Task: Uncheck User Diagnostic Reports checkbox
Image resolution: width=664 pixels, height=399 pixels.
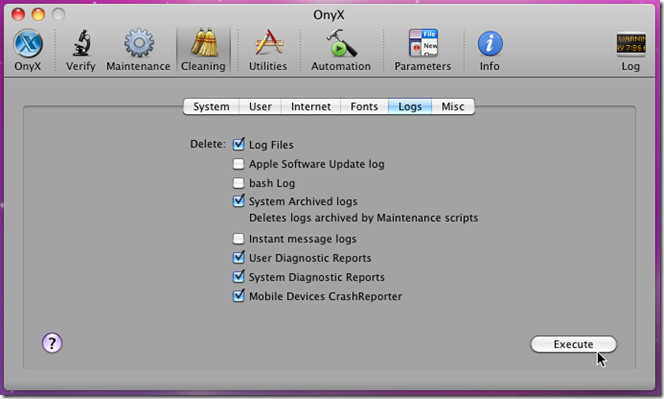Action: point(238,258)
